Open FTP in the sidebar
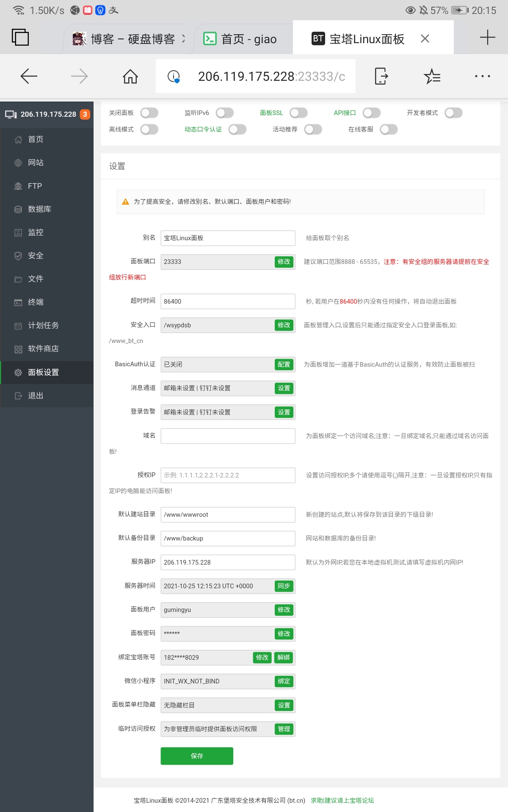This screenshot has width=508, height=812. [x=47, y=186]
